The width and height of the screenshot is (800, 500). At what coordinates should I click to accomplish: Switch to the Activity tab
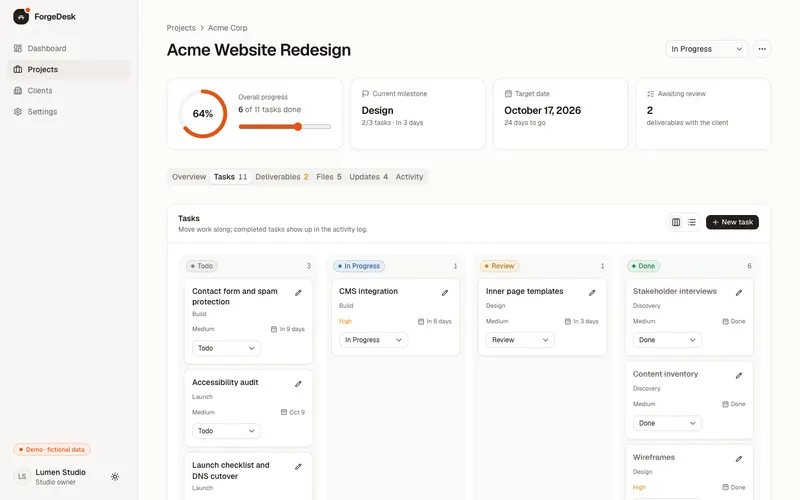click(409, 177)
